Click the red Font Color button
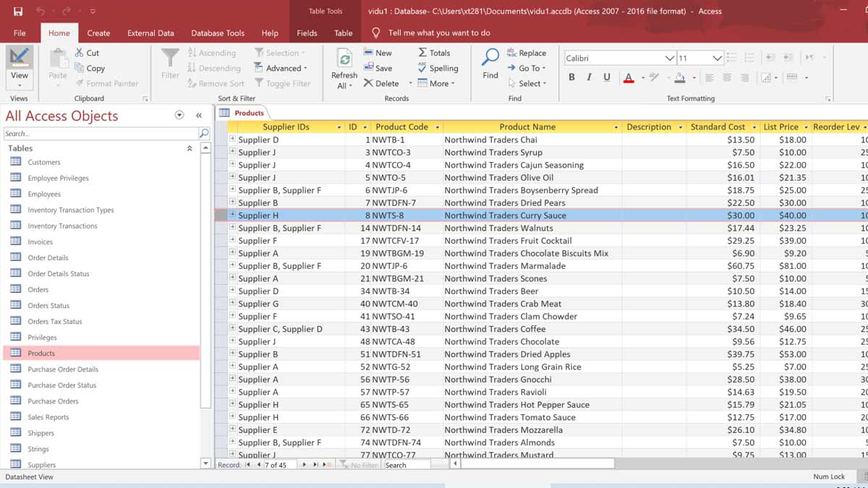 click(628, 77)
